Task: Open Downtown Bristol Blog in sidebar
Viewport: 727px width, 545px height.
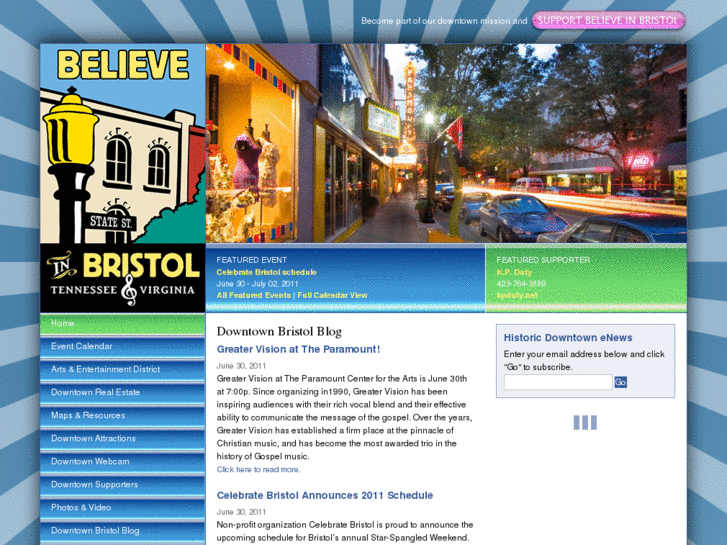Action: click(123, 531)
